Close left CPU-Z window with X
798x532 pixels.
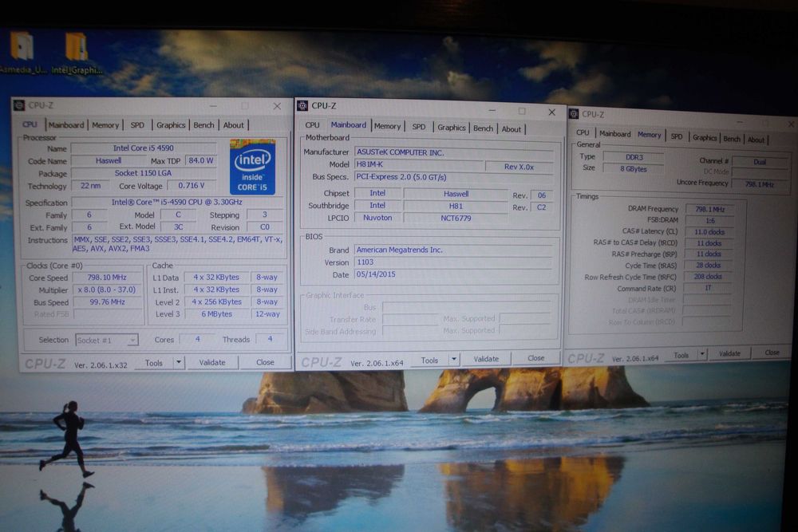click(x=277, y=106)
